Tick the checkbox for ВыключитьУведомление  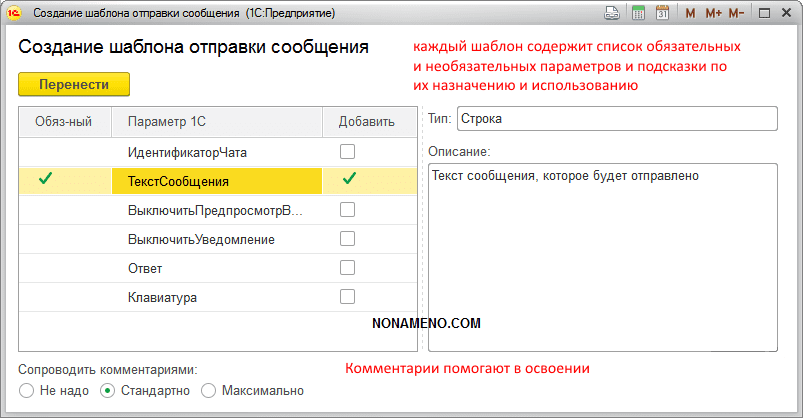348,239
